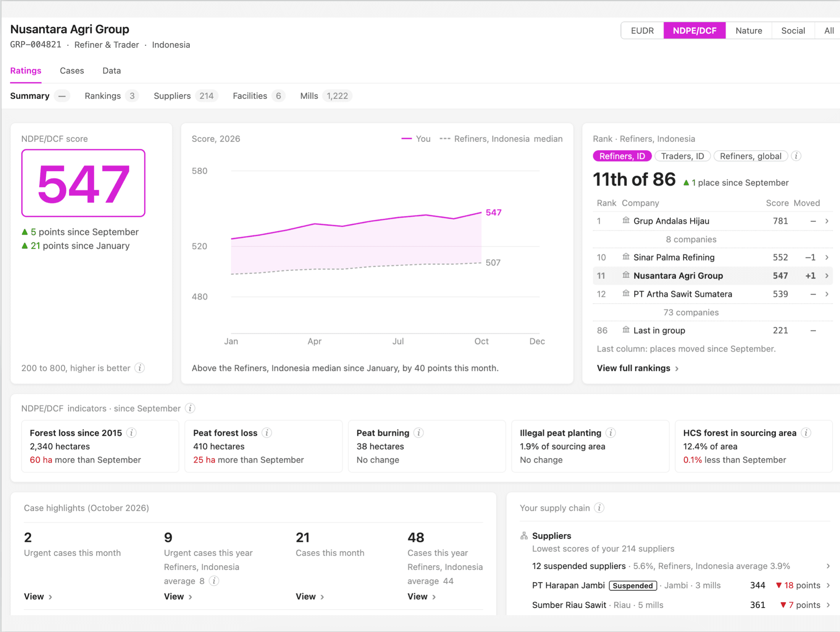
Task: Show info for Illegal peat planting
Action: click(611, 433)
